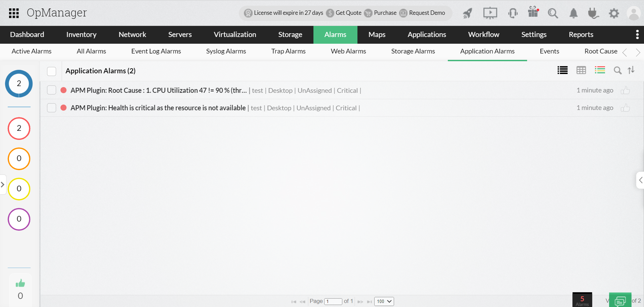Open the gear settings icon in header
644x307 pixels.
[614, 13]
